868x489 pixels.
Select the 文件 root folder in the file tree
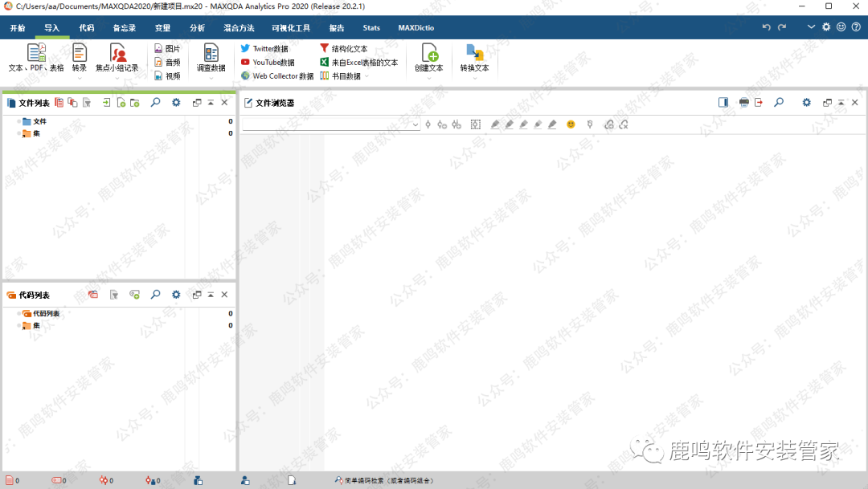(x=39, y=121)
